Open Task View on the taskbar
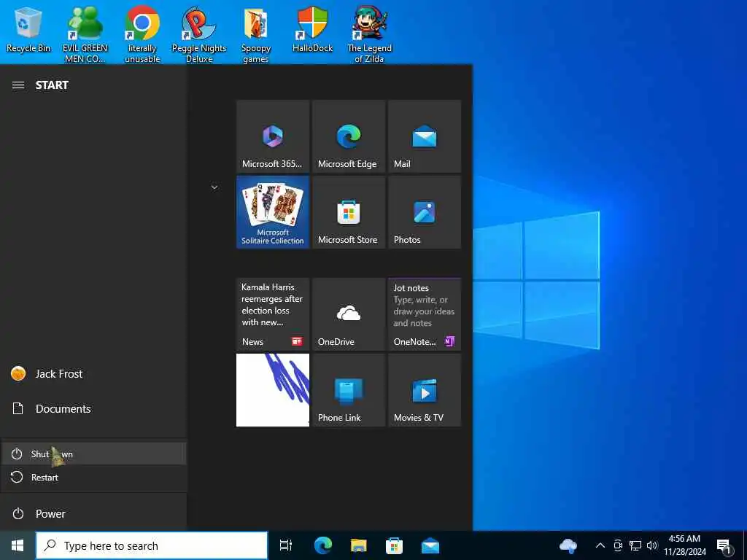 point(286,545)
